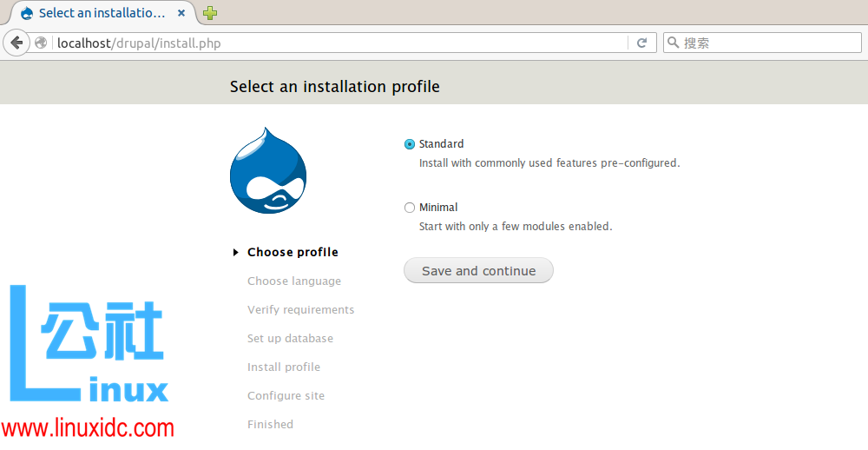This screenshot has height=450, width=868.
Task: Click the magnifier icon in search box
Action: [x=674, y=43]
